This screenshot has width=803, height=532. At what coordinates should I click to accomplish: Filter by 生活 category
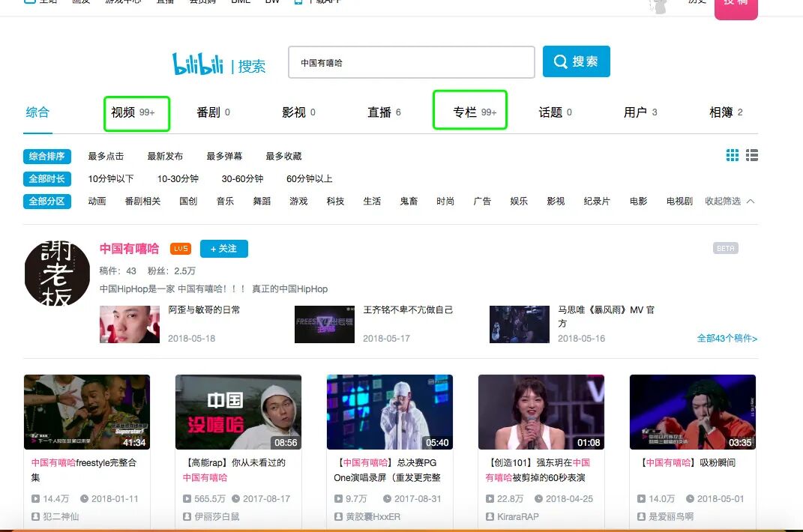coord(373,202)
